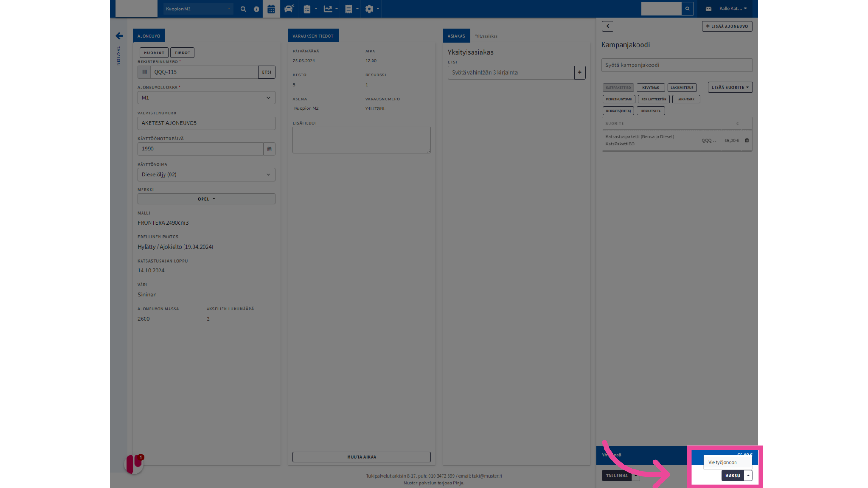
Task: Add the PERUSKUNTSARI quick service
Action: click(x=619, y=99)
